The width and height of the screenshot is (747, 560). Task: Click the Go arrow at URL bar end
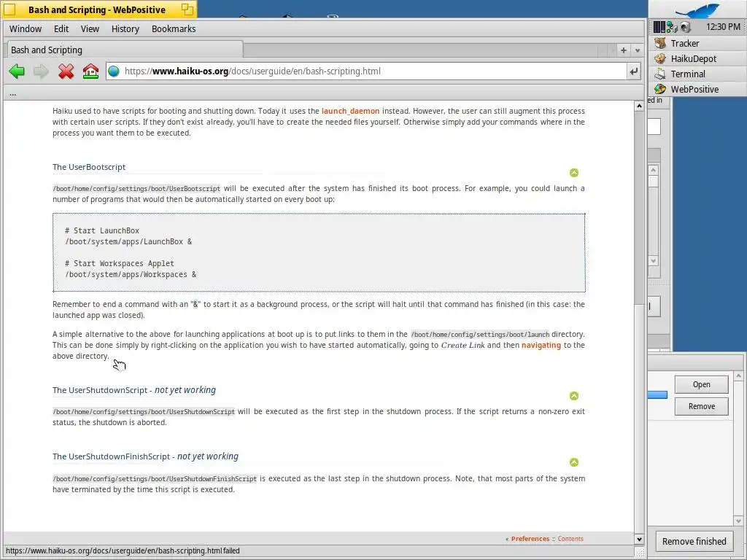tap(634, 71)
